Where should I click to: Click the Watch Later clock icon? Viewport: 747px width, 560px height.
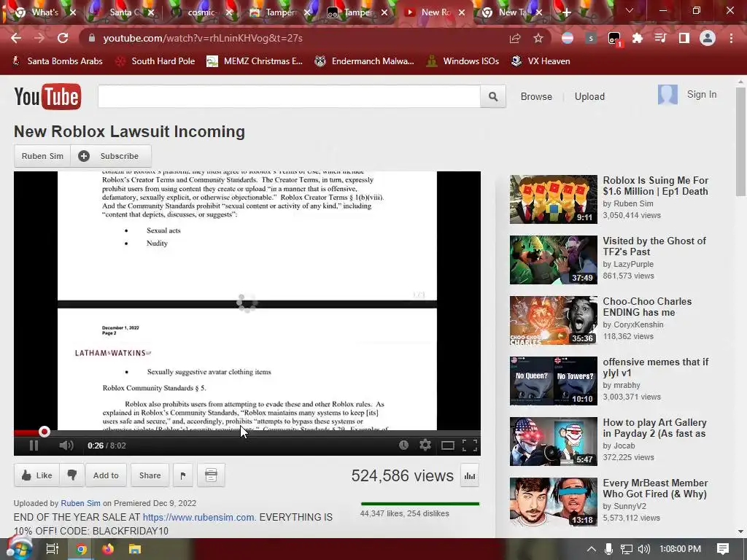(x=403, y=446)
